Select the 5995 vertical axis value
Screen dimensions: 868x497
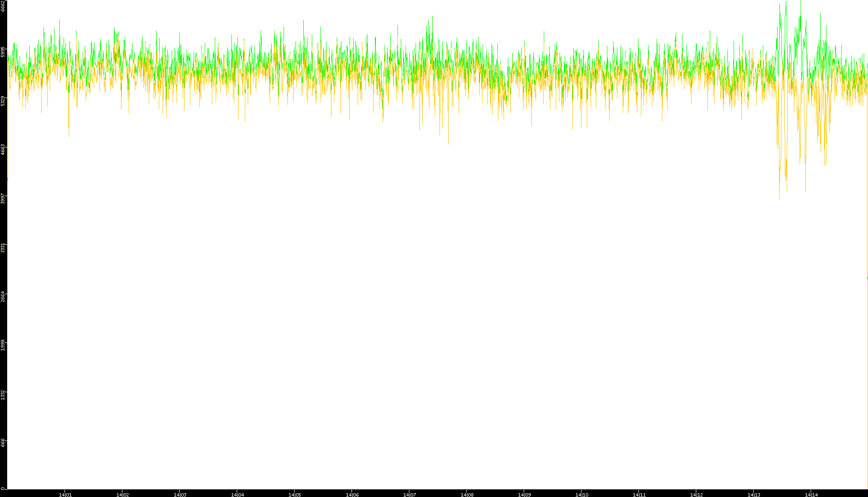pyautogui.click(x=3, y=52)
